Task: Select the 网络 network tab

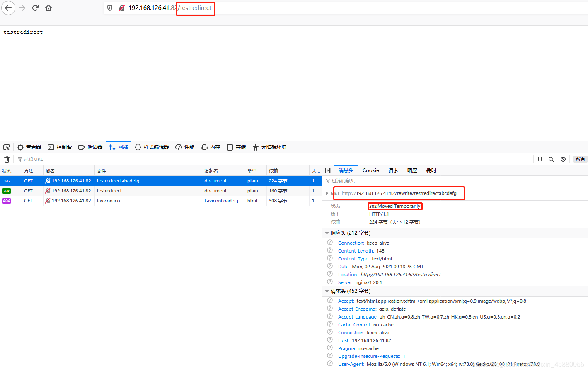Action: pyautogui.click(x=119, y=147)
